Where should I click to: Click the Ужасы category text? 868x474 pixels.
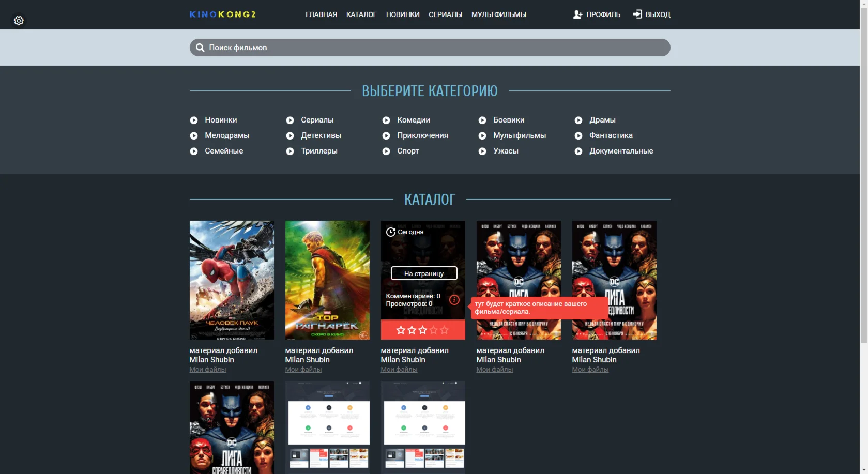(x=506, y=151)
